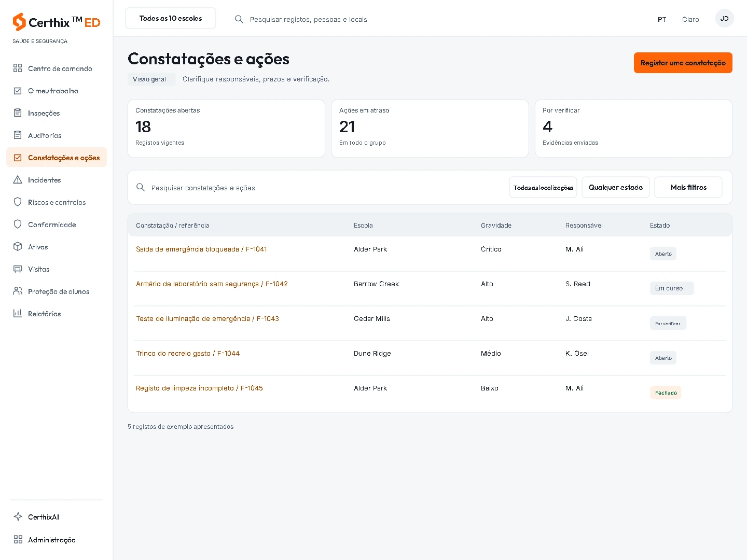Click the Fechado status badge

point(666,393)
